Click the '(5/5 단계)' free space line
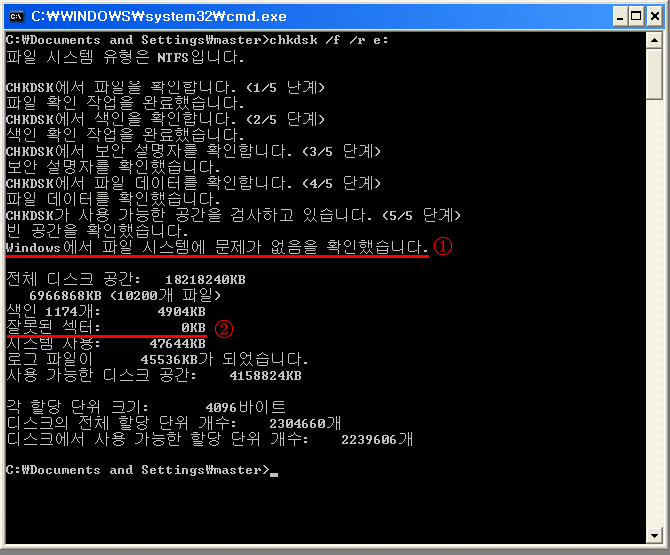This screenshot has height=555, width=670. (233, 215)
